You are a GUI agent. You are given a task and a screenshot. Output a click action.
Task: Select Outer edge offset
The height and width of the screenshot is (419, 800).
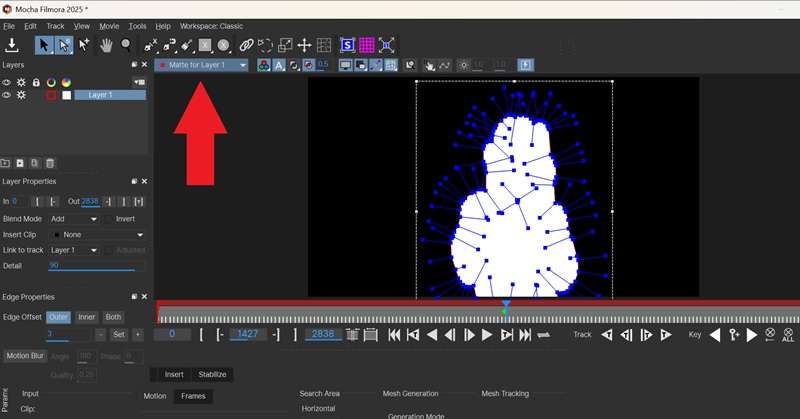(58, 317)
